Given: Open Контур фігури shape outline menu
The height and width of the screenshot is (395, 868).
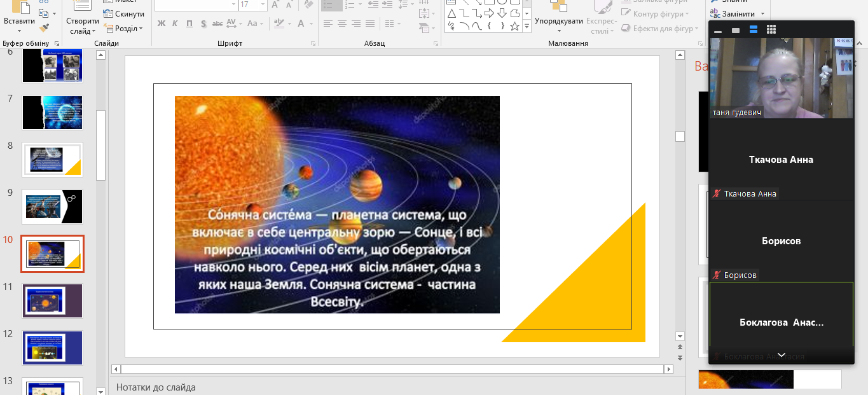Looking at the screenshot, I should click(x=655, y=14).
